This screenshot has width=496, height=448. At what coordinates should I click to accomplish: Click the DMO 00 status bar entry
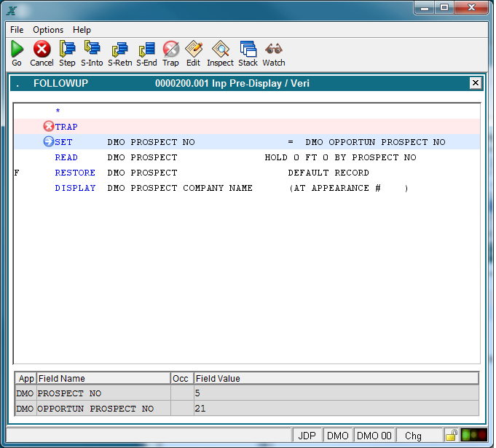(x=374, y=436)
